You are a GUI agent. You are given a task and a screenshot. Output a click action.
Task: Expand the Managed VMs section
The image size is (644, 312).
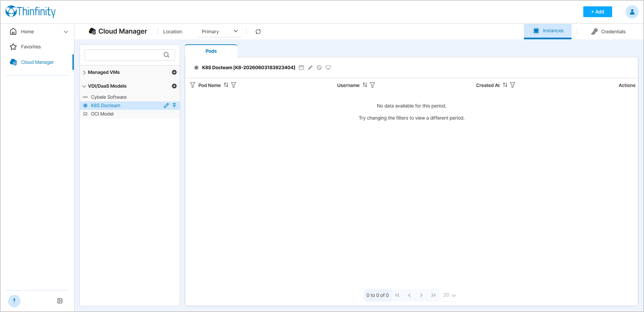[x=84, y=72]
